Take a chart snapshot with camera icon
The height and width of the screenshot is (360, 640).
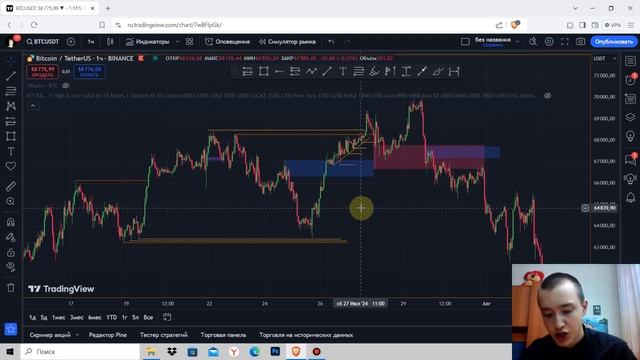pyautogui.click(x=580, y=42)
